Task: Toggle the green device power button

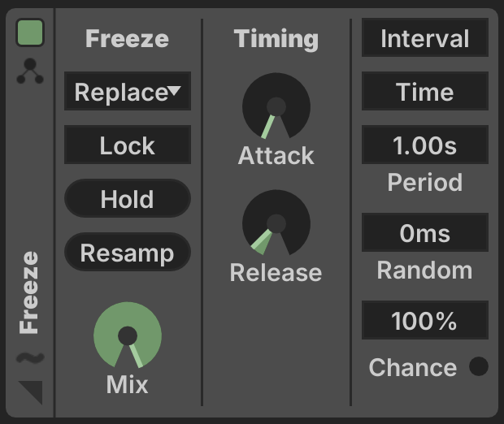Action: pos(30,32)
